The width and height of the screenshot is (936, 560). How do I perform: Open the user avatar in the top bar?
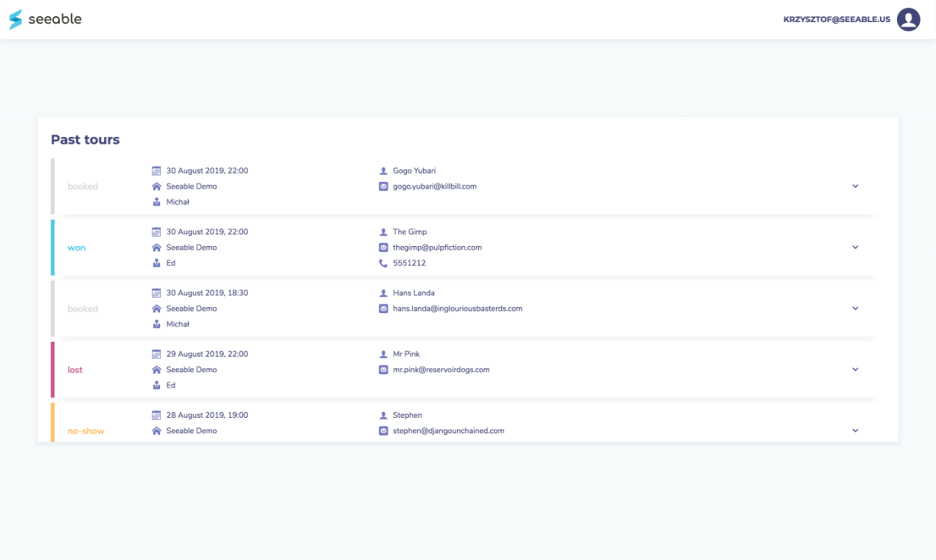pos(909,19)
